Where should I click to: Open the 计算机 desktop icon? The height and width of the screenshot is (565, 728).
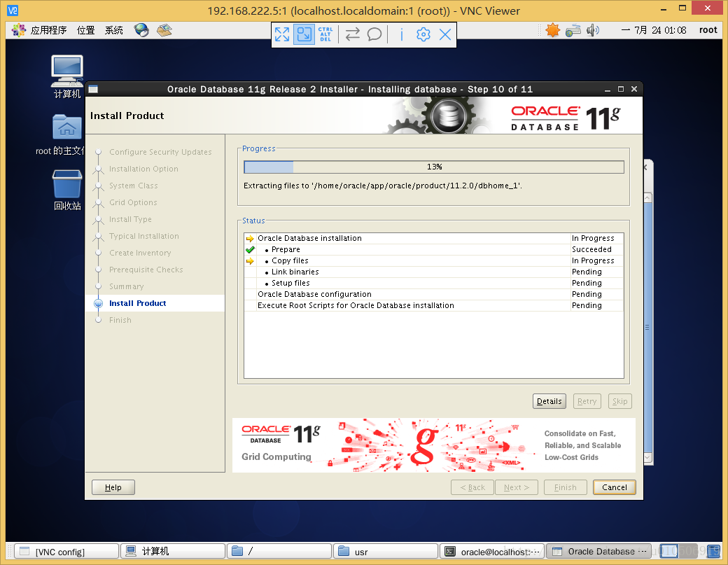point(67,77)
